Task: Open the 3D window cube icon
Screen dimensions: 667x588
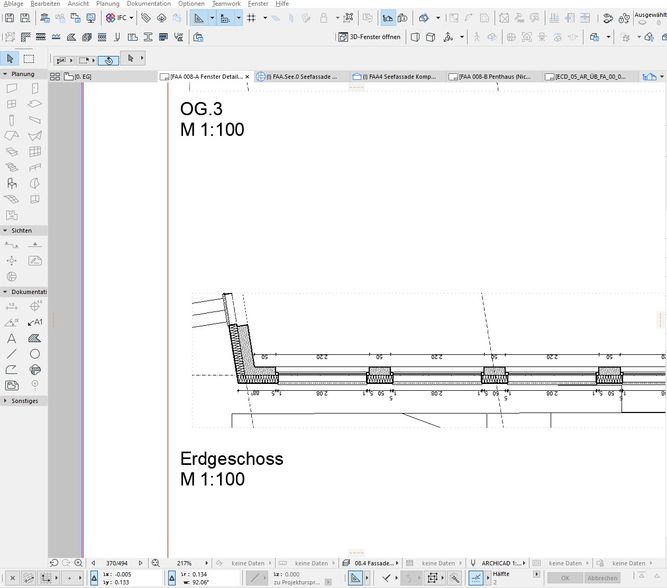Action: tap(430, 37)
